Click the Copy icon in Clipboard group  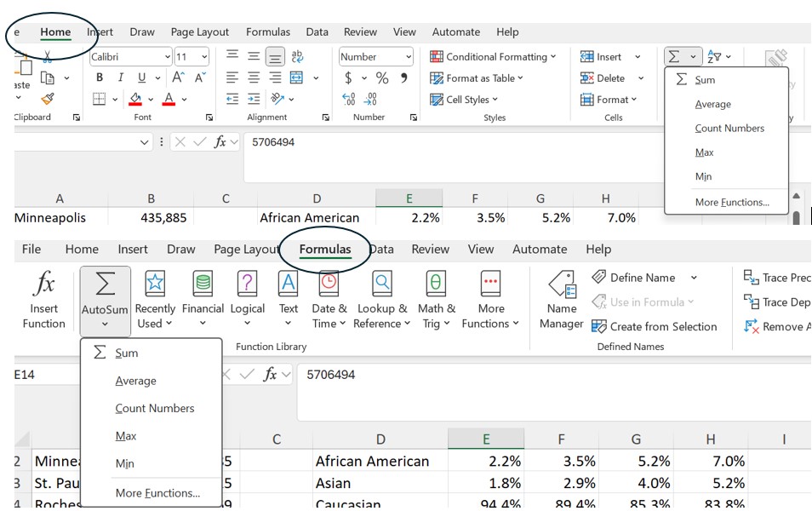pos(47,78)
